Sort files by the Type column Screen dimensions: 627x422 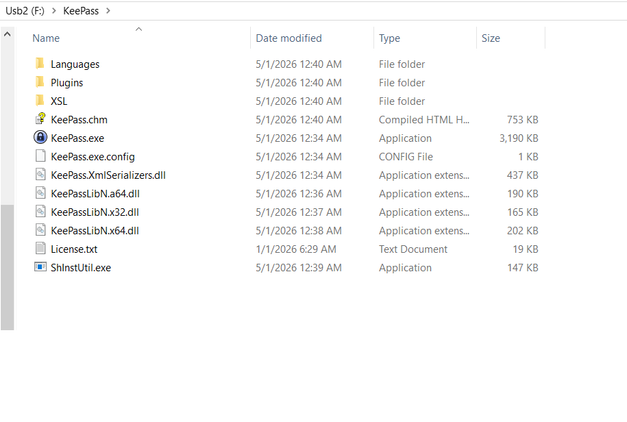click(389, 38)
